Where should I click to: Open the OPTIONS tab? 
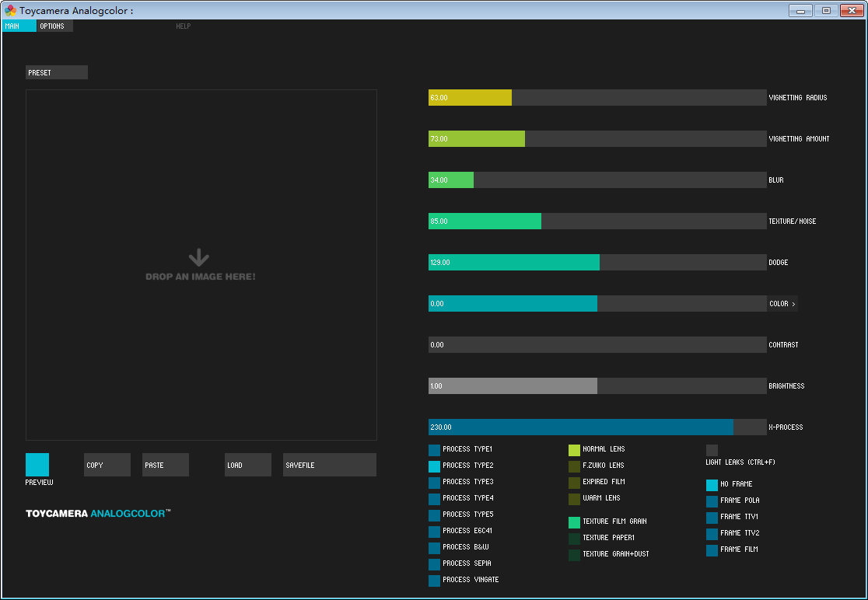54,26
